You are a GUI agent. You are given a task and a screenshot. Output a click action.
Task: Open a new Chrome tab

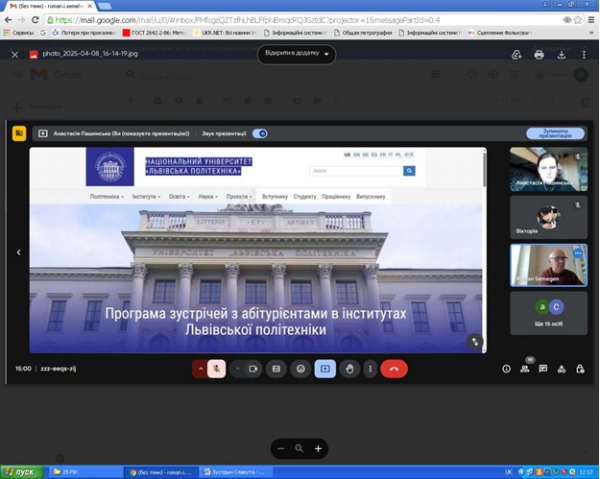pos(104,6)
